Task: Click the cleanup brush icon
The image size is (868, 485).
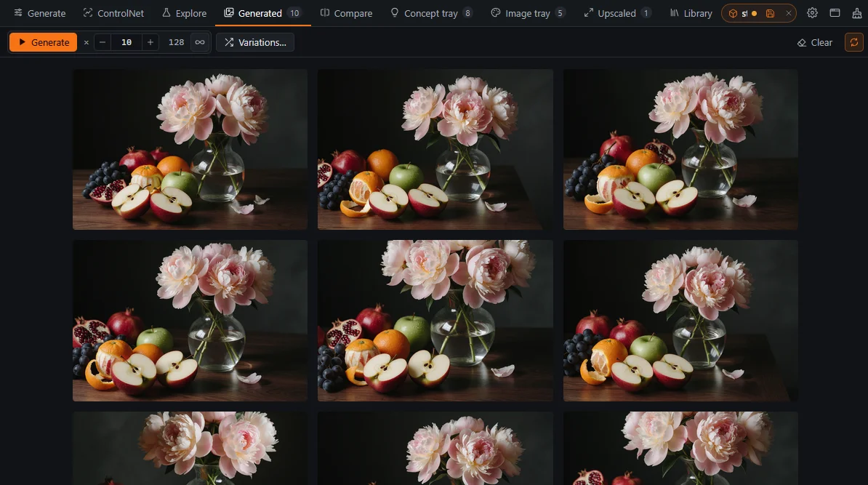Action: click(857, 13)
